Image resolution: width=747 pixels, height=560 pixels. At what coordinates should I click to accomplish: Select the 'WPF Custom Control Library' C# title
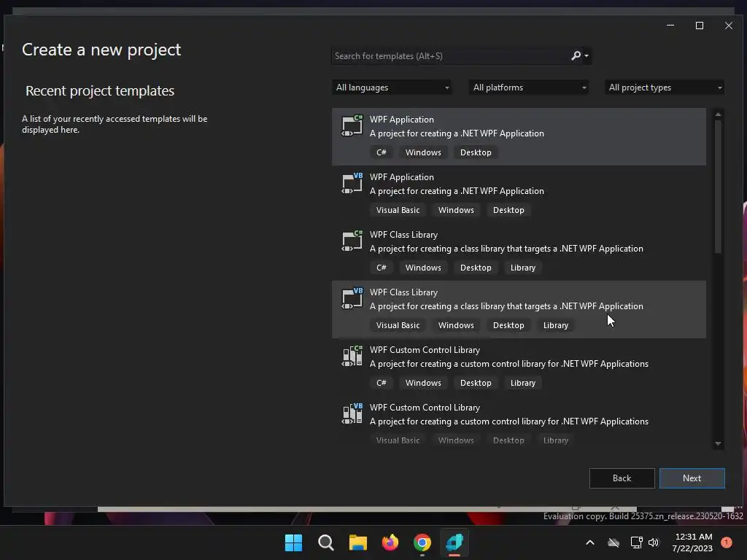click(425, 350)
